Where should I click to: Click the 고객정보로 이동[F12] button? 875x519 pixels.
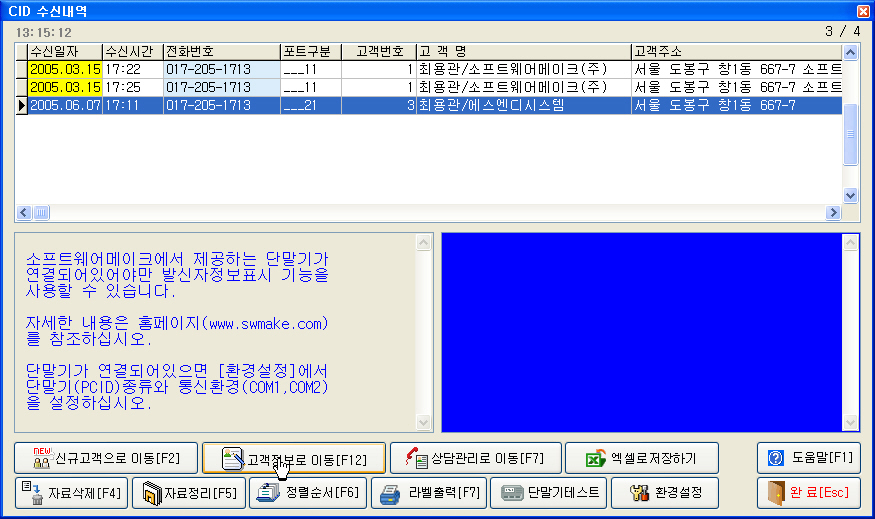point(294,459)
